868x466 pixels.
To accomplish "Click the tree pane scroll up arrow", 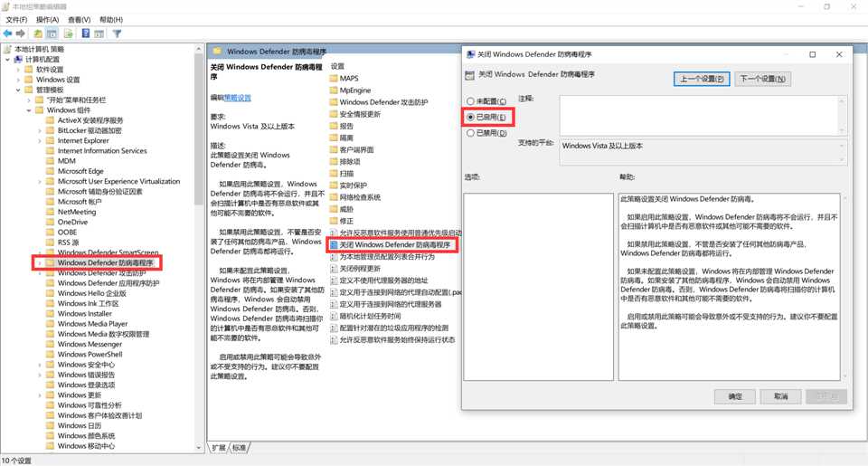I will 199,50.
